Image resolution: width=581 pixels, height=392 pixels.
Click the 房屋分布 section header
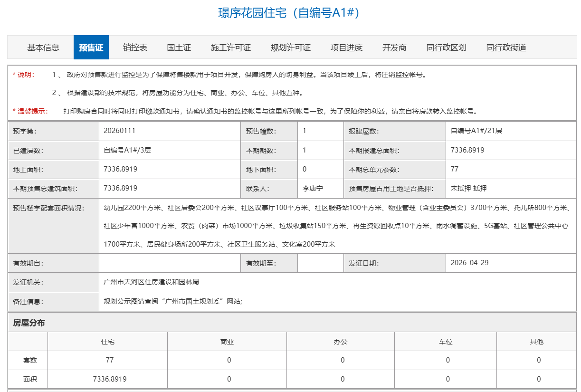tap(29, 323)
